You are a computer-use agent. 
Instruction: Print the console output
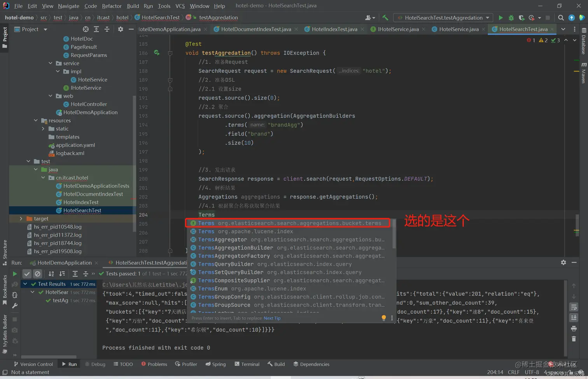pyautogui.click(x=574, y=328)
